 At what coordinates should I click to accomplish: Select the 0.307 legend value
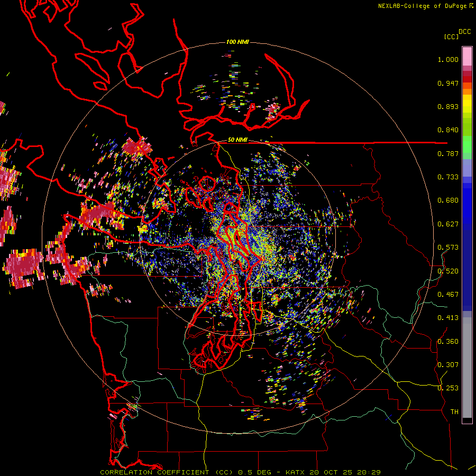448,364
